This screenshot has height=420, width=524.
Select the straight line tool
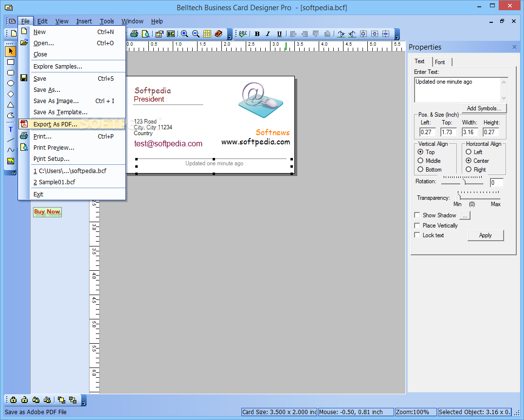click(x=11, y=140)
